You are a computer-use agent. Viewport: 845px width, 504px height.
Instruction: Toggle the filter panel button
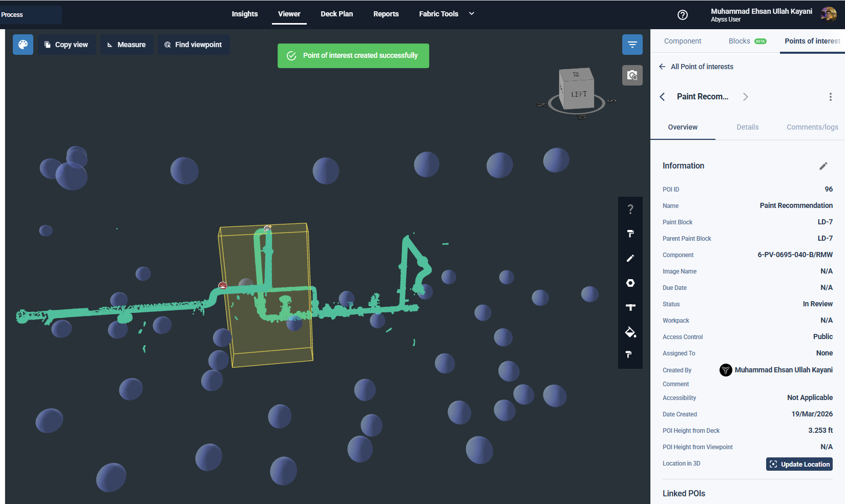point(632,45)
